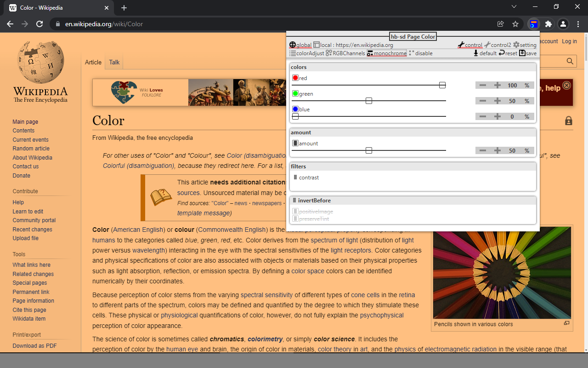Select the Article tab
The image size is (588, 368).
[x=93, y=62]
